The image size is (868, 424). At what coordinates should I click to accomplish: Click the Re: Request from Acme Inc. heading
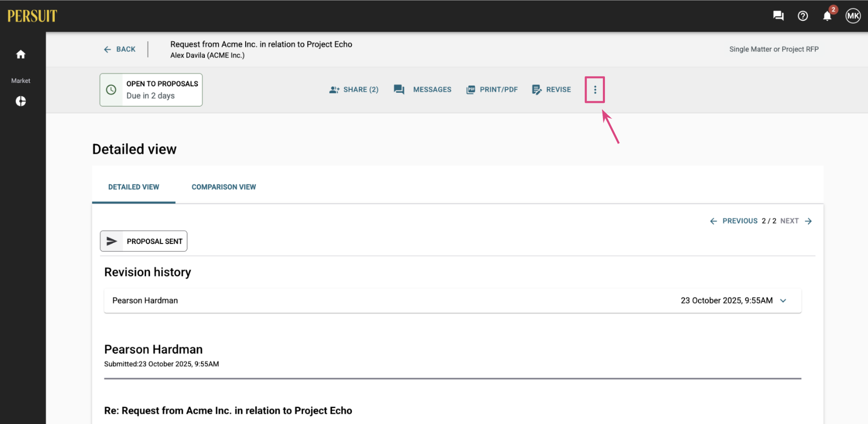(x=228, y=411)
